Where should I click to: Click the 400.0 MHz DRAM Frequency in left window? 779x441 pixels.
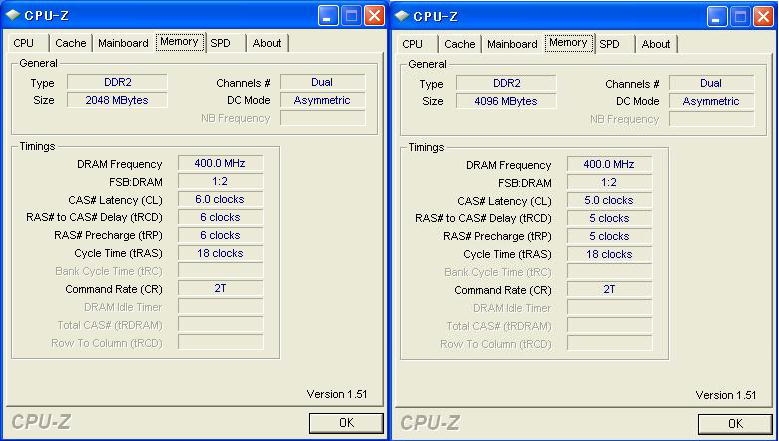click(x=221, y=163)
